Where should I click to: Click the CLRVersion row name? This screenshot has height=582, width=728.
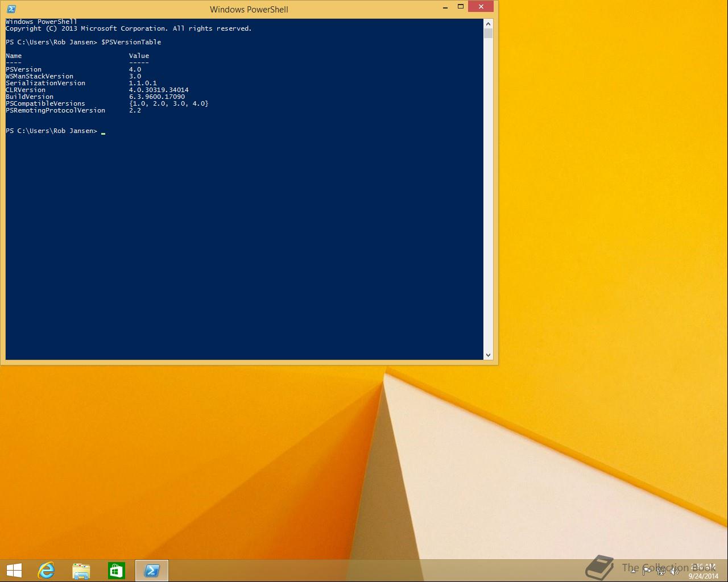[x=26, y=90]
